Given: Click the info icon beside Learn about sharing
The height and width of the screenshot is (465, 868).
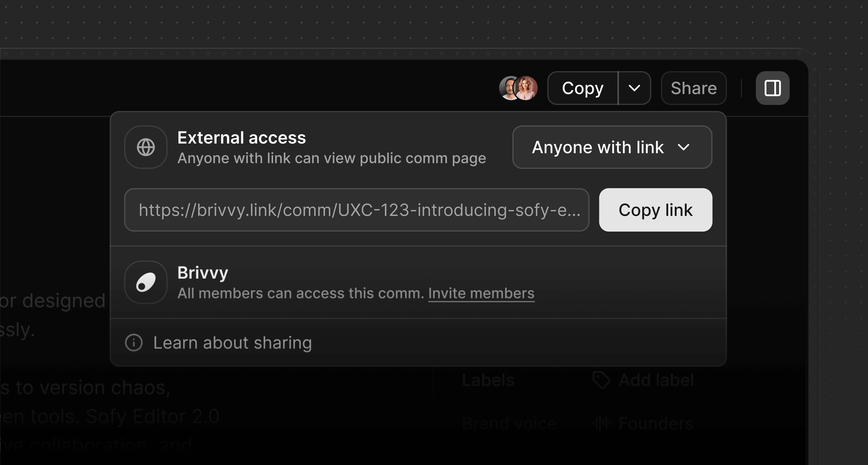Looking at the screenshot, I should [x=134, y=343].
